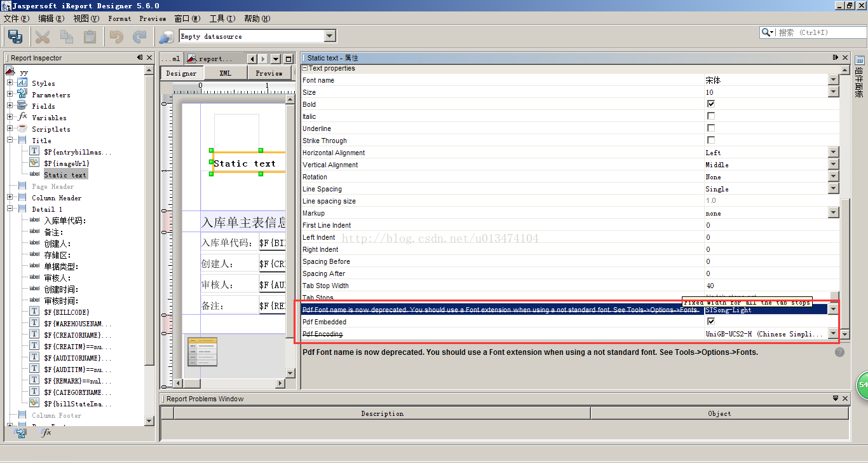Click the Left Indent value field

[x=771, y=237]
